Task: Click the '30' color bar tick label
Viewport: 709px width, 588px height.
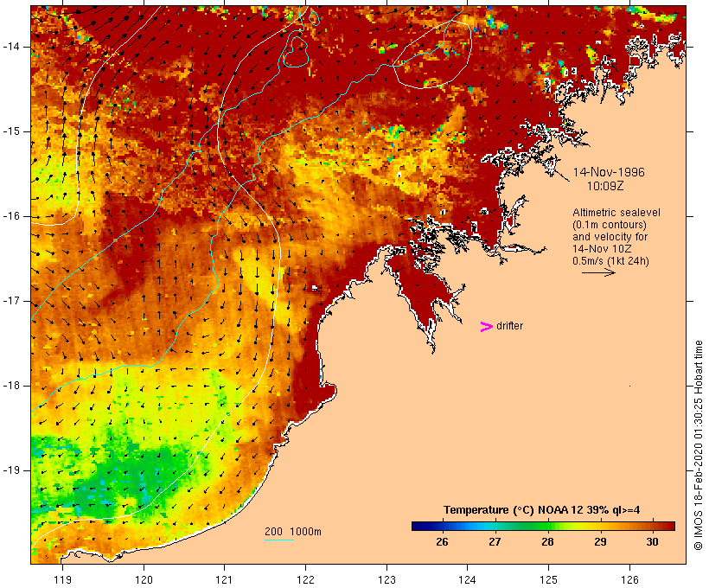Action: click(x=652, y=542)
